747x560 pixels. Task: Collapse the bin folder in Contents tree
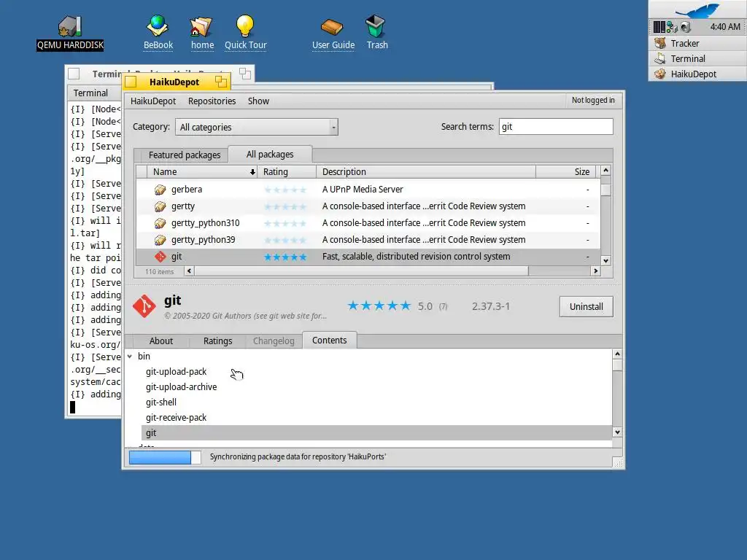tap(130, 356)
